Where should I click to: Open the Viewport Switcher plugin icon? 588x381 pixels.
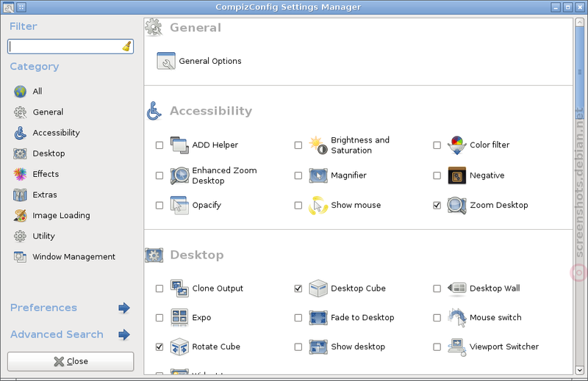[x=456, y=347]
